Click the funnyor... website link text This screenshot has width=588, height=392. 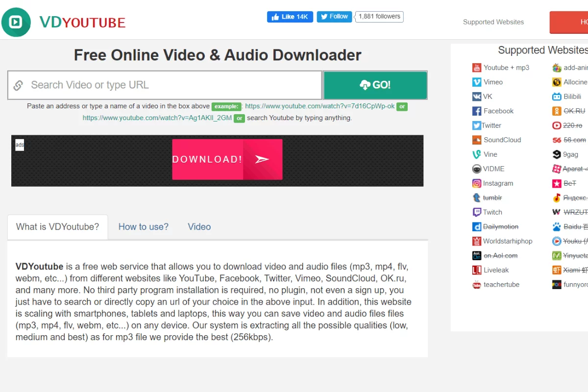point(575,284)
